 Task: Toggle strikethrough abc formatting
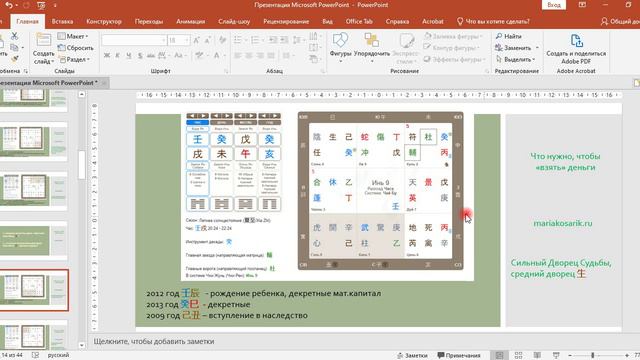151,56
